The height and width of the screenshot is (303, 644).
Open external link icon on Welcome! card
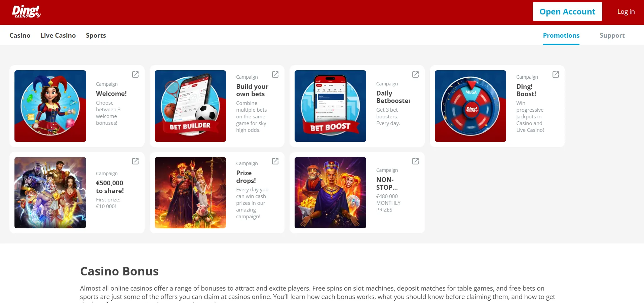click(135, 74)
